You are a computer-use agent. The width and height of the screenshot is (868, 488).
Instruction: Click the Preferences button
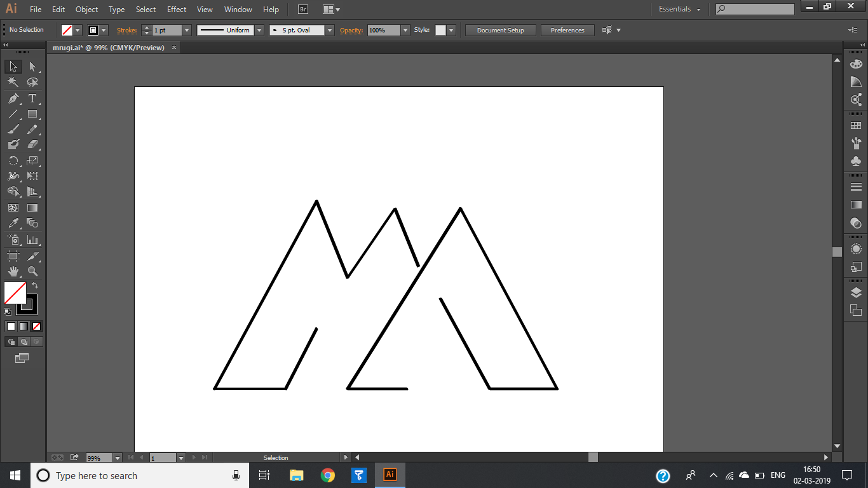coord(567,30)
